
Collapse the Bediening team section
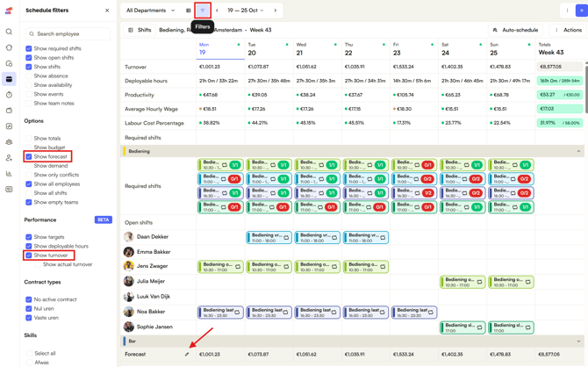pyautogui.click(x=578, y=151)
